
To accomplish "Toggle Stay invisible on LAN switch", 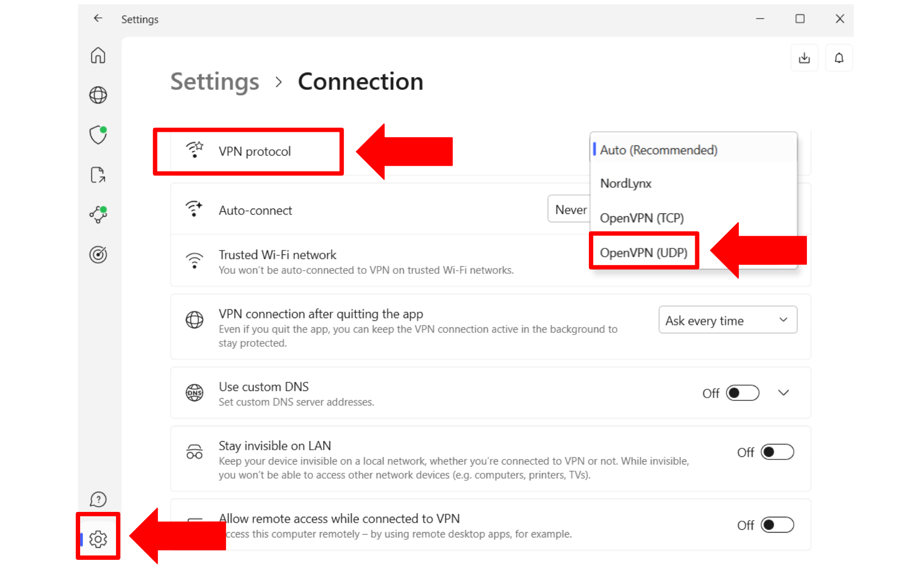I will 777,452.
